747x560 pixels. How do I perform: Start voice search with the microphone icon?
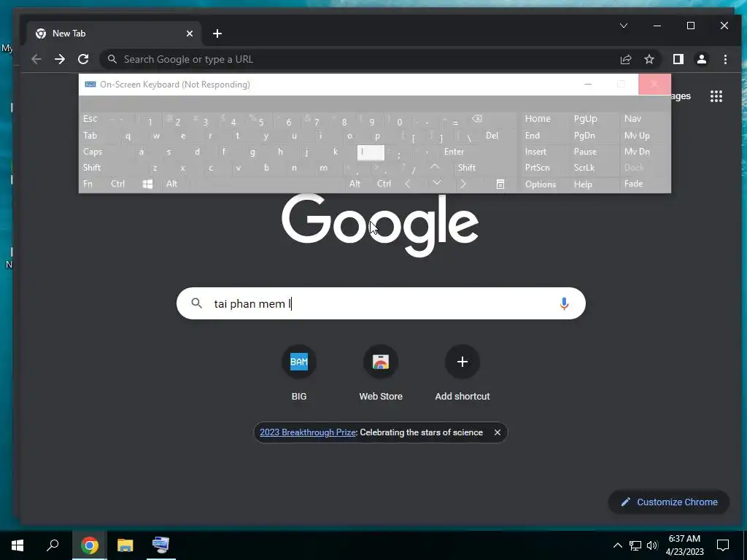564,303
